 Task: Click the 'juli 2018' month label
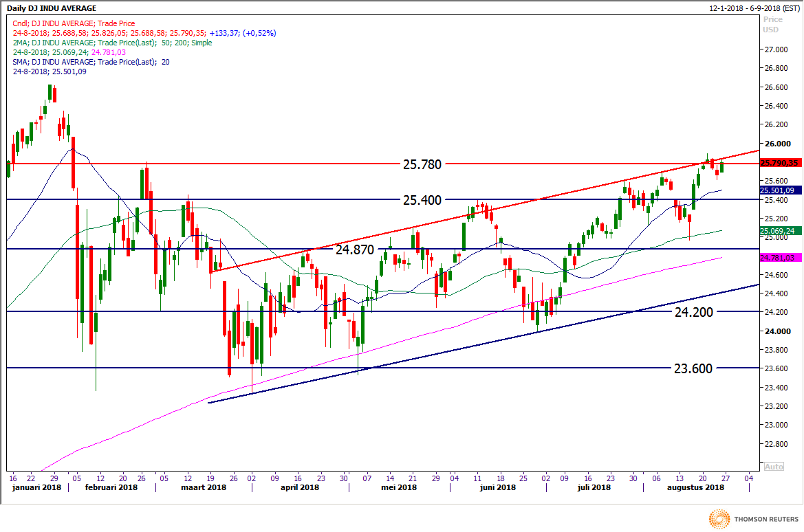coord(594,487)
